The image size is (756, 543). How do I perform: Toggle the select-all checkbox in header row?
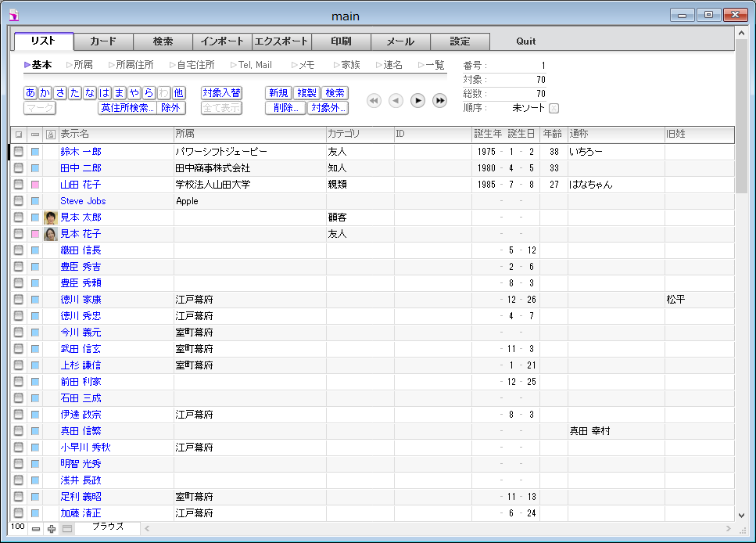[x=19, y=135]
